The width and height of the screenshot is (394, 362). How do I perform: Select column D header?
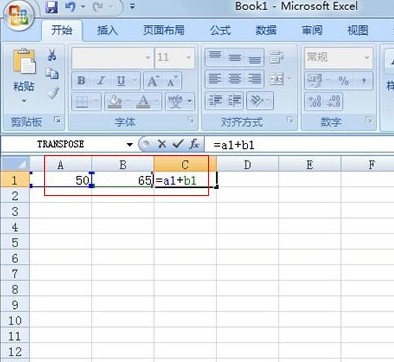click(x=247, y=164)
